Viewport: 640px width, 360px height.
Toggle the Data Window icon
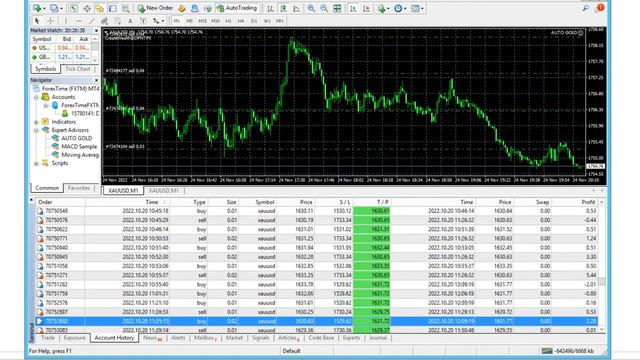pos(87,8)
